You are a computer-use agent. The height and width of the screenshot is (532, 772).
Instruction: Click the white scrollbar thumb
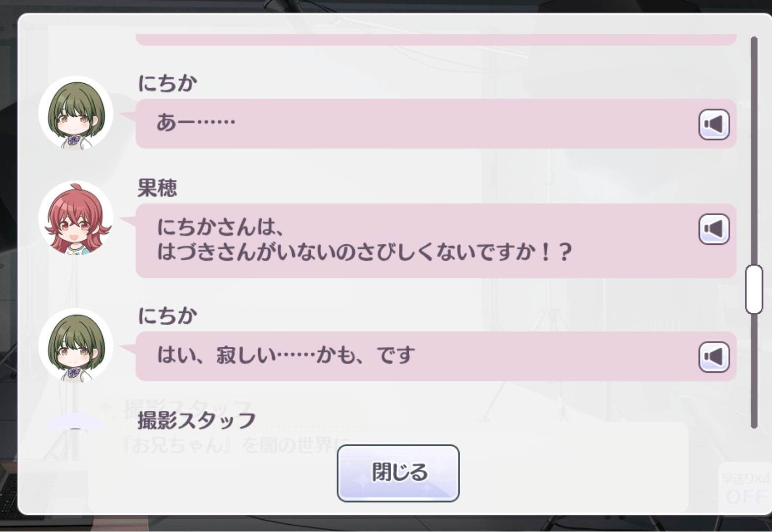(x=754, y=289)
